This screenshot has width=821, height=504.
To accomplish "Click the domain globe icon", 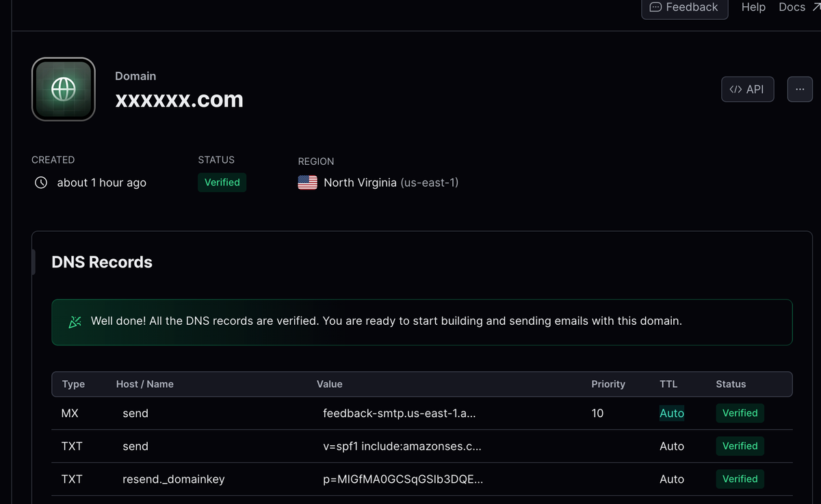I will click(x=64, y=89).
